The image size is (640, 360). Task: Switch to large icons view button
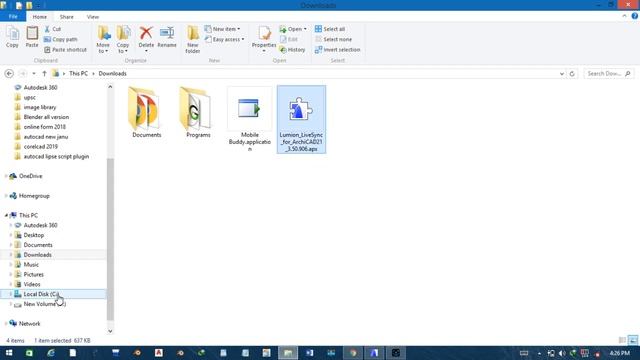pos(633,340)
